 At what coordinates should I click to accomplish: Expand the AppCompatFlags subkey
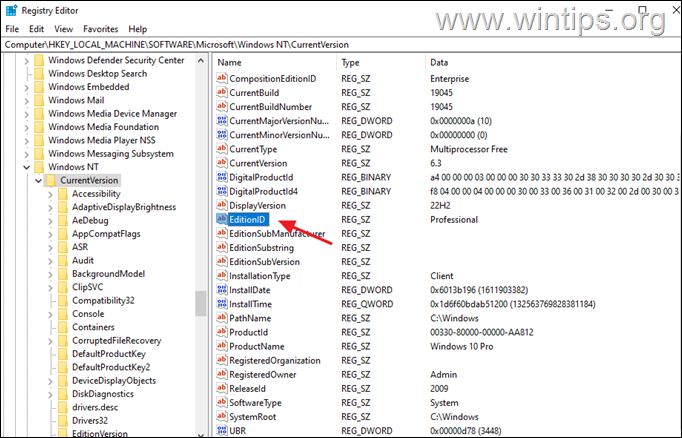[x=50, y=234]
